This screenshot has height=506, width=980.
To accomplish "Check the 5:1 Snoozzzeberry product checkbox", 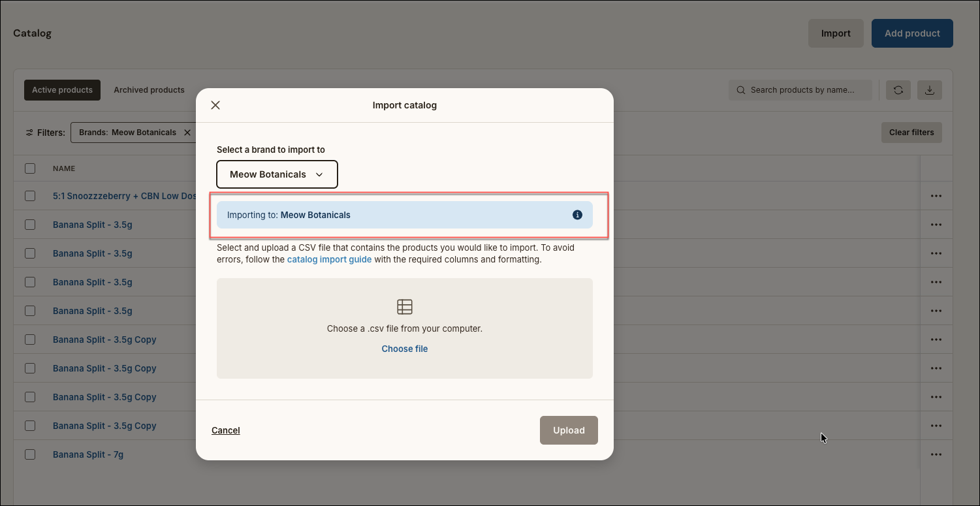I will pos(30,196).
